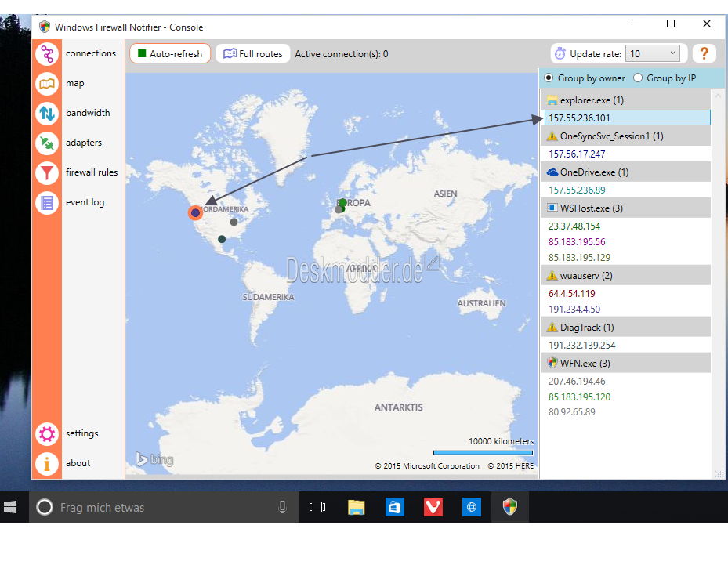
Task: Select IP address 157.56.17.247
Action: coord(577,154)
